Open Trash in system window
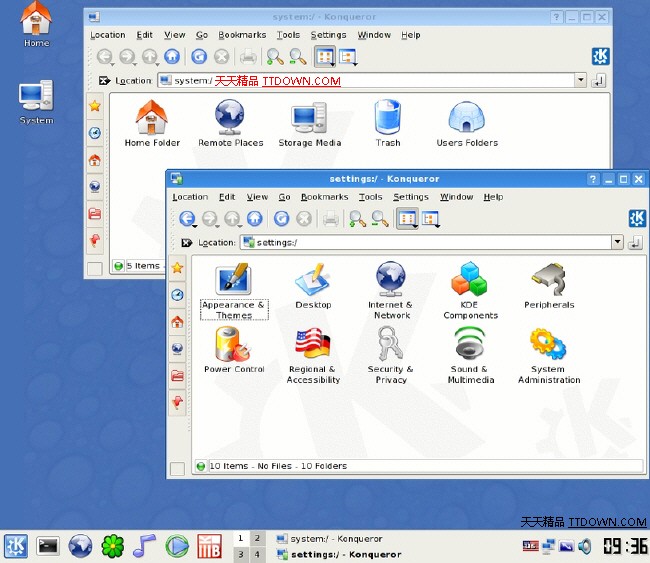650x563 pixels. [388, 123]
